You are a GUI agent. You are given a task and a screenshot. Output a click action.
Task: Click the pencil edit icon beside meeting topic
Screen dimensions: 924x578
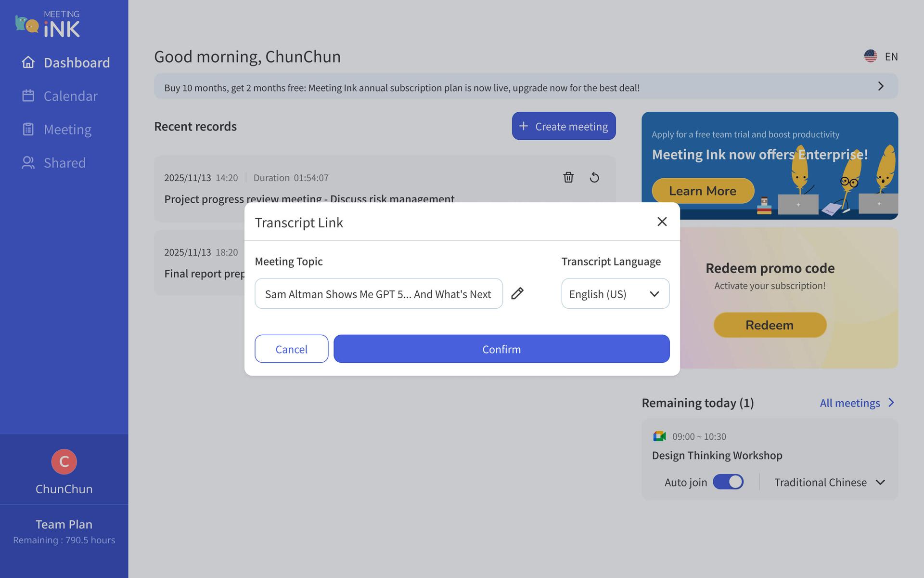point(517,293)
